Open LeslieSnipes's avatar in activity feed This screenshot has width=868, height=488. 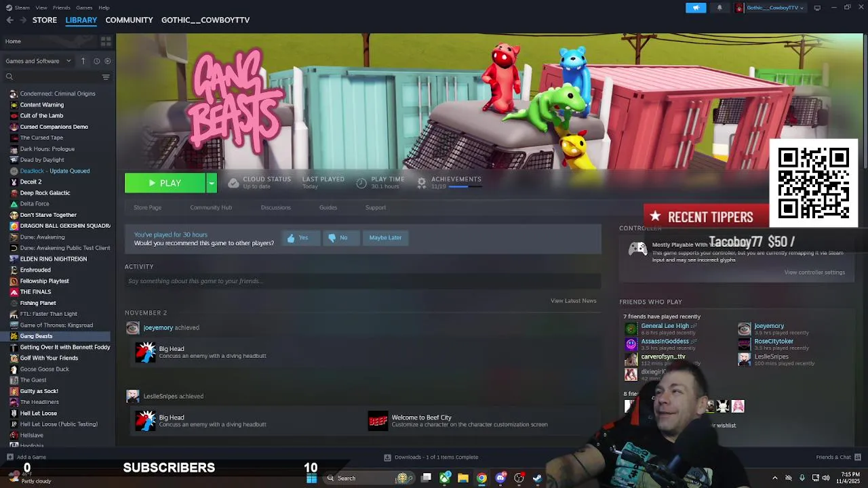click(132, 396)
